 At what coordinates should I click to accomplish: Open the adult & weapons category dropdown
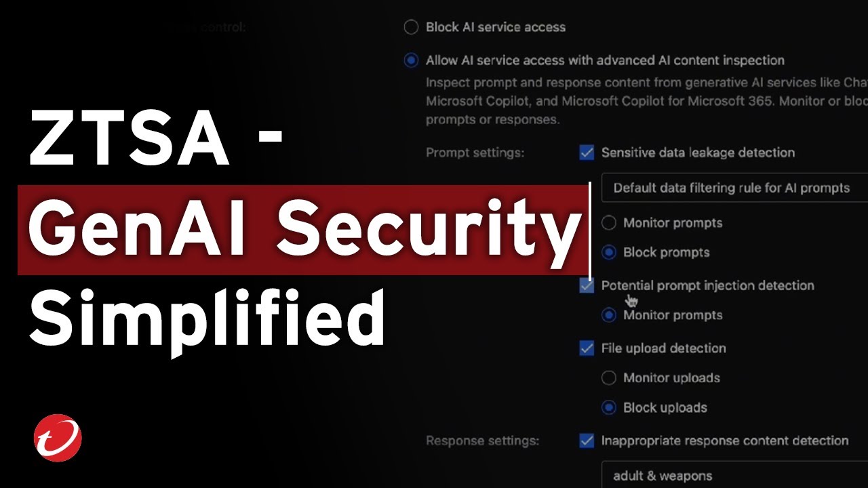pos(734,476)
